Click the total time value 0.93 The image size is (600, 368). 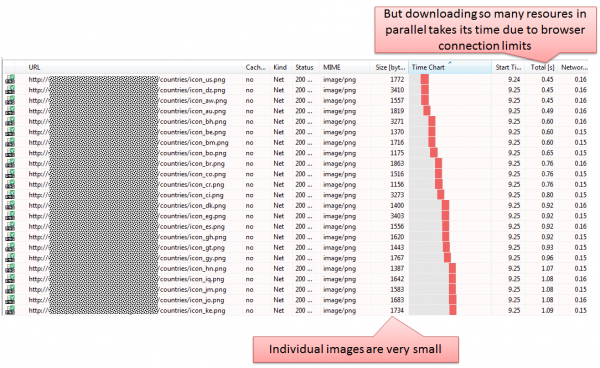547,248
